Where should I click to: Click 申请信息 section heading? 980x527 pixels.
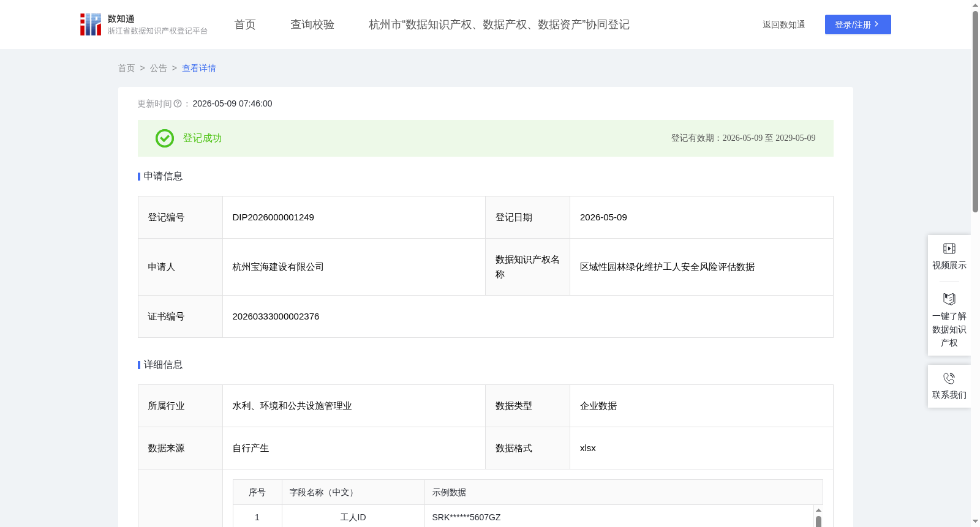163,176
